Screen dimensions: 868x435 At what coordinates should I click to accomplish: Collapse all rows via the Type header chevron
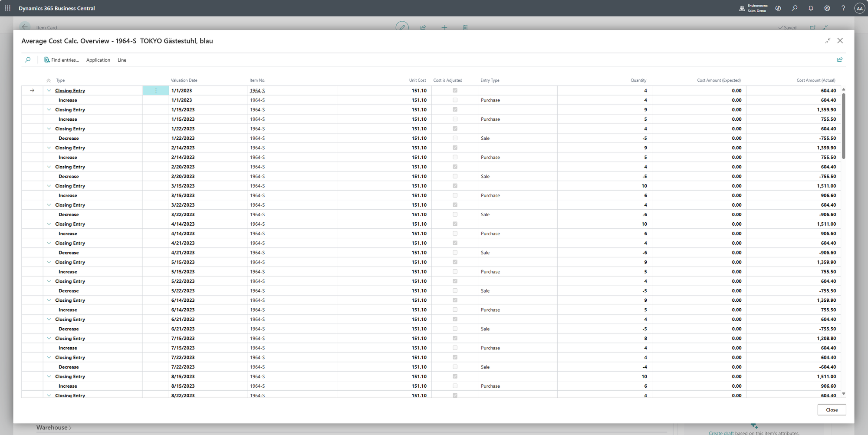pos(49,81)
